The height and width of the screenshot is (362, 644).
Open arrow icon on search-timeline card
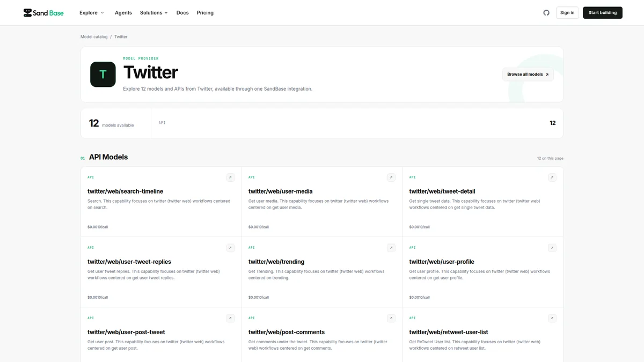[230, 178]
